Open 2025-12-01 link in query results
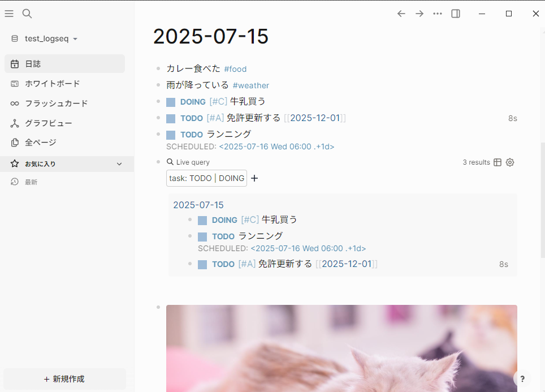Image resolution: width=545 pixels, height=392 pixels. [347, 264]
